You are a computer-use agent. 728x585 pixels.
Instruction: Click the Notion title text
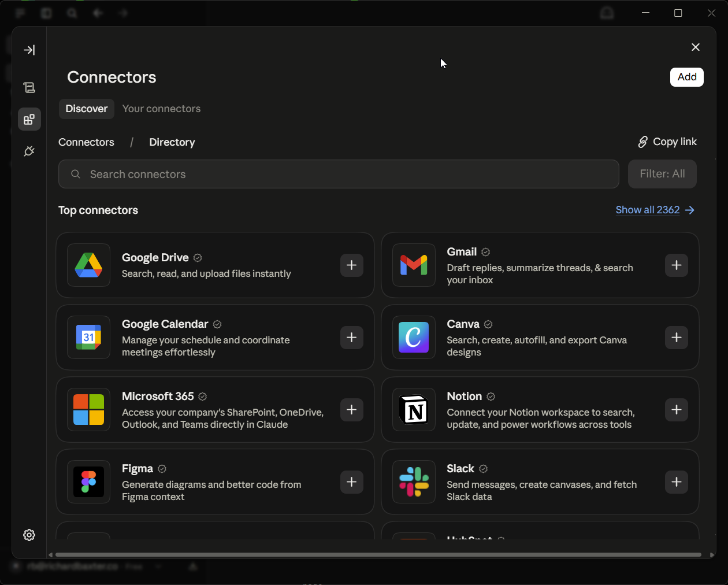coord(464,397)
